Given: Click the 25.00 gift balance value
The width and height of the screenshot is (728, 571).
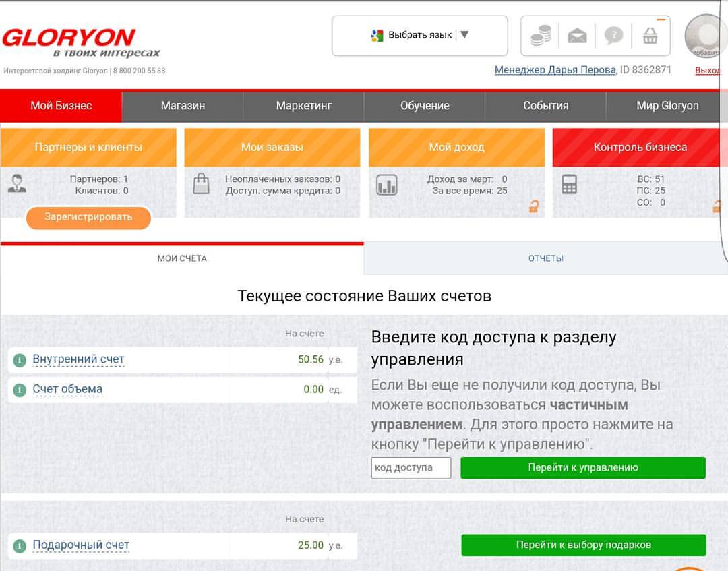Looking at the screenshot, I should tap(311, 545).
